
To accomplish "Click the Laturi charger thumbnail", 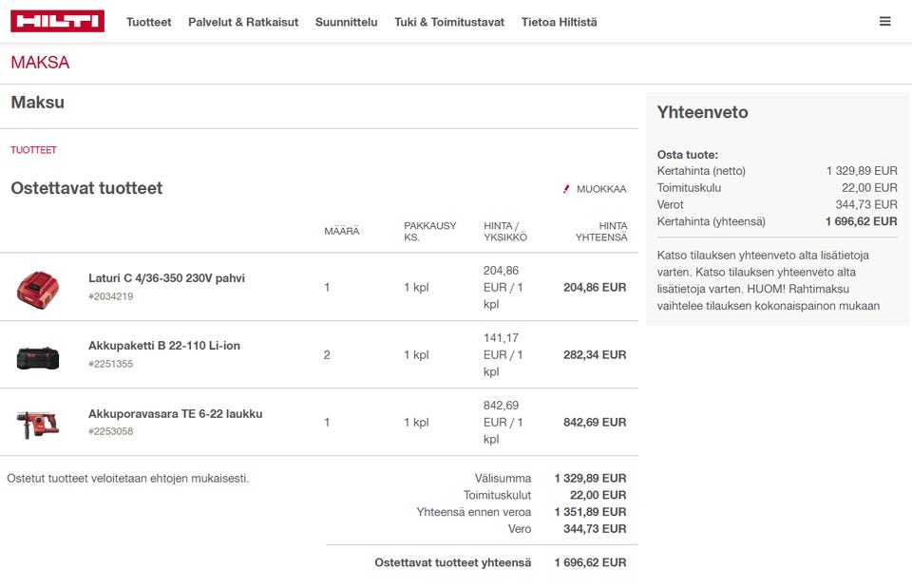I will pyautogui.click(x=38, y=290).
